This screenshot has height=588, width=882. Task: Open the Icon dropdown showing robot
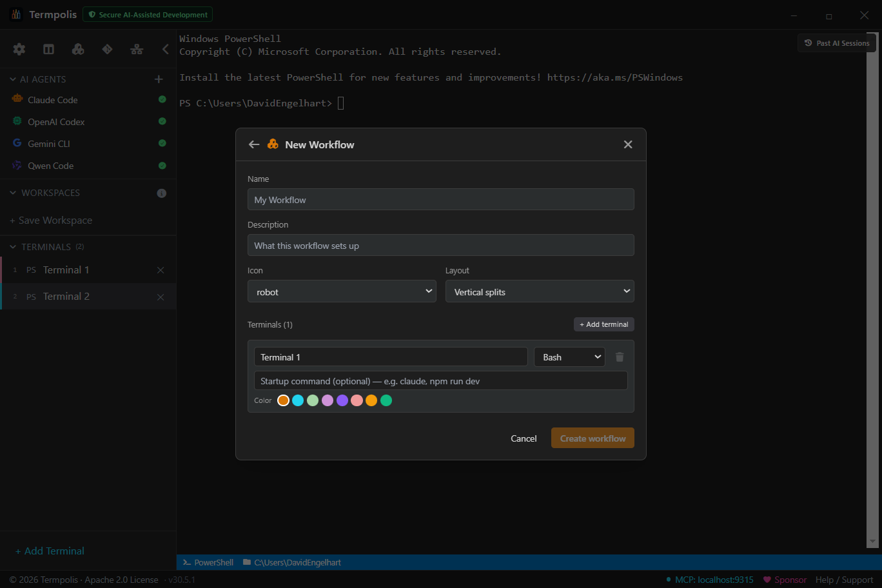tap(342, 291)
